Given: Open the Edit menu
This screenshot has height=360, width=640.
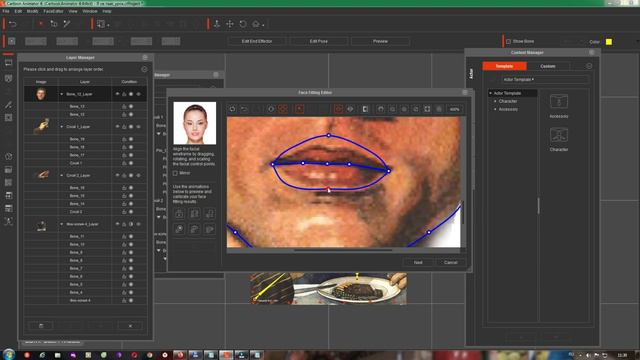Looking at the screenshot, I should (18, 11).
